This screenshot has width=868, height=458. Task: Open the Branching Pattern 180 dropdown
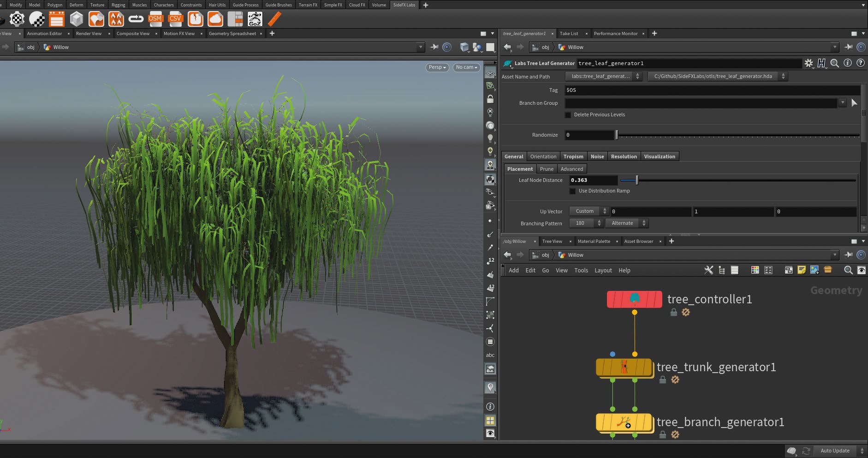tap(586, 223)
